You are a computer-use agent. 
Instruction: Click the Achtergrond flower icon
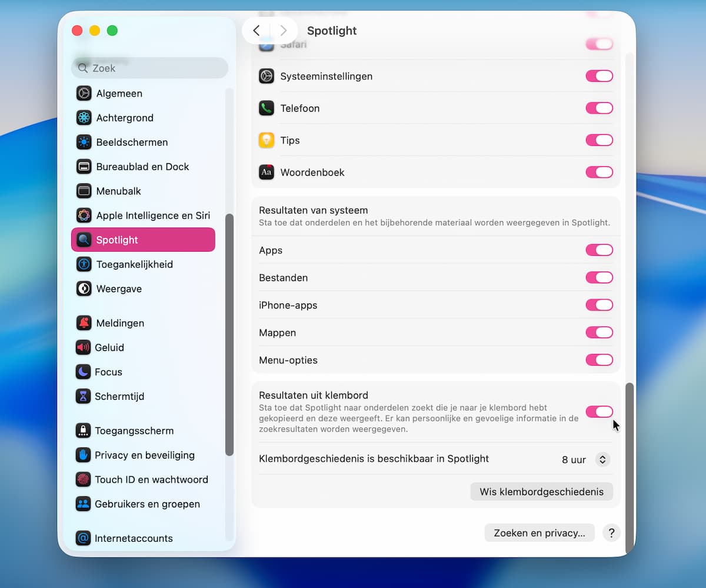click(x=84, y=118)
